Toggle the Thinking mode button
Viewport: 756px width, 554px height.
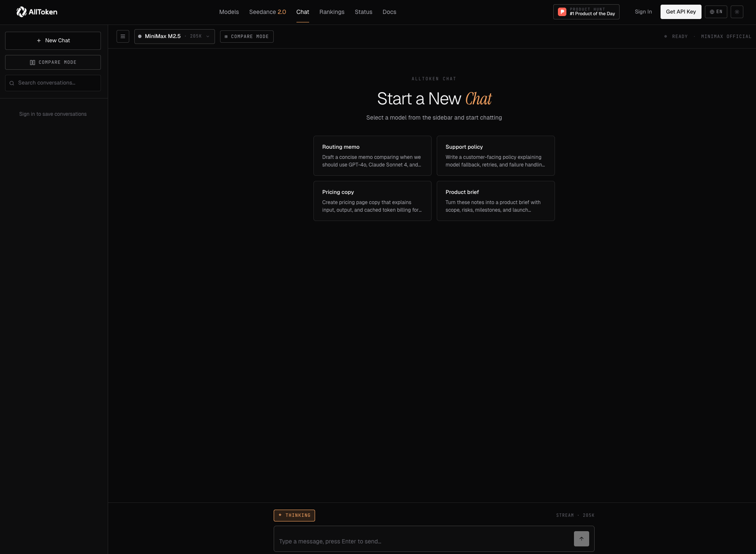click(x=294, y=516)
